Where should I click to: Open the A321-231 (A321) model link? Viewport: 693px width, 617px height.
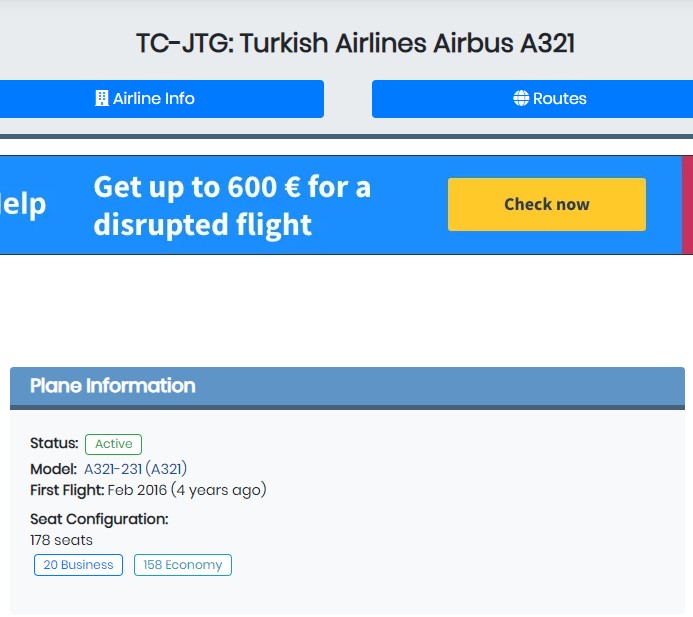coord(135,469)
